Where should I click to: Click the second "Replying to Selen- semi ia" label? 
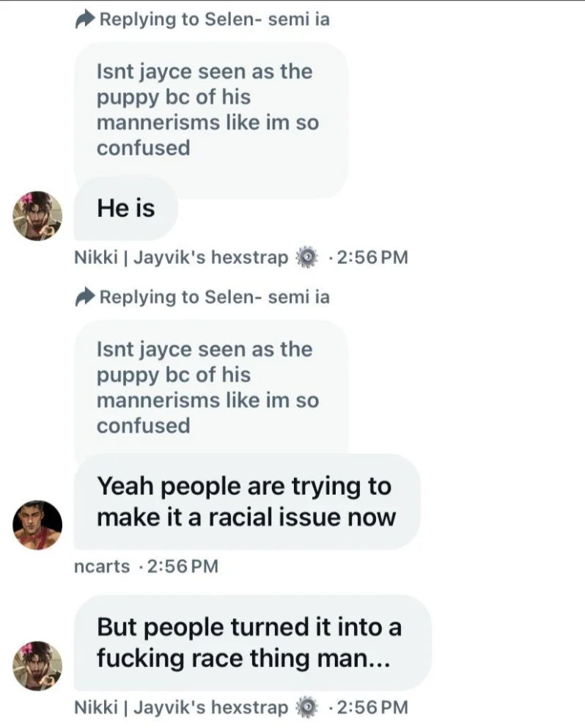215,297
